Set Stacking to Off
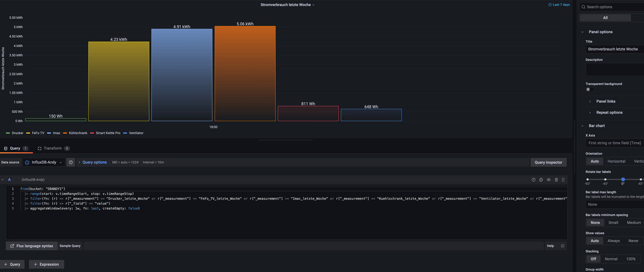644x272 pixels. point(593,259)
